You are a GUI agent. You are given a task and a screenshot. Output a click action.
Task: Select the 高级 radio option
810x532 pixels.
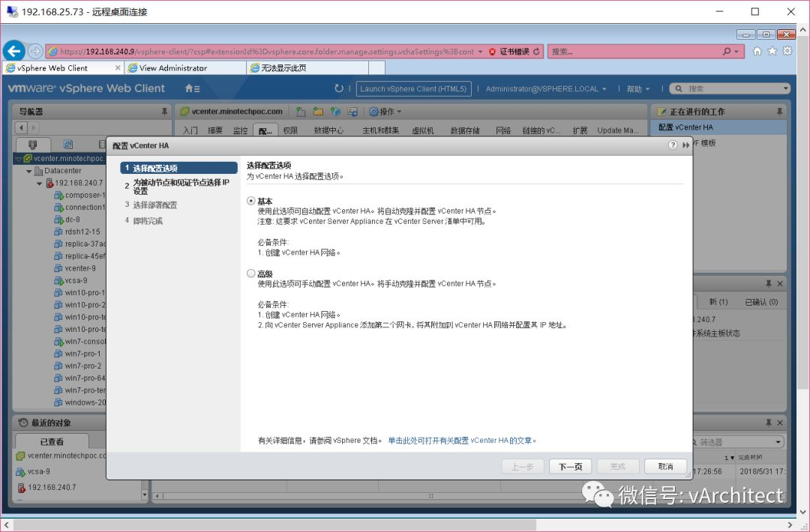point(251,273)
